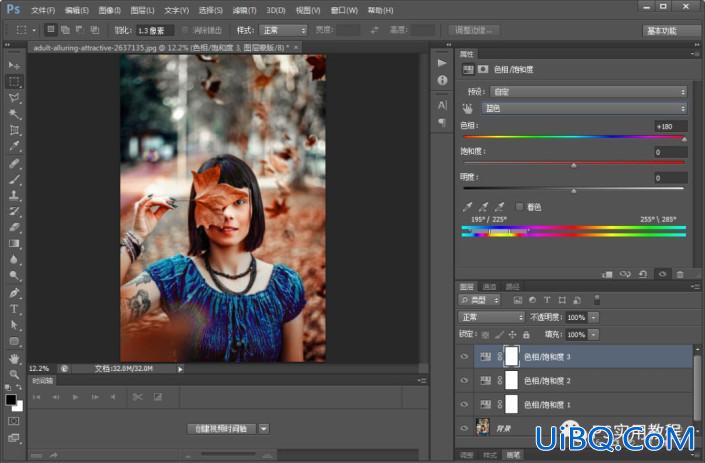Swap foreground and background colors
The image size is (705, 463).
19,387
